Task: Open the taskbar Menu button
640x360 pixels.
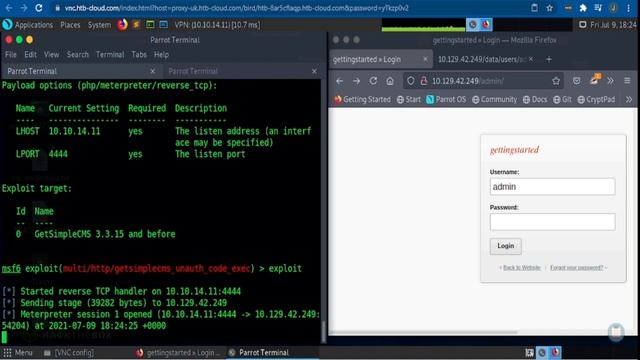Action: [x=18, y=353]
